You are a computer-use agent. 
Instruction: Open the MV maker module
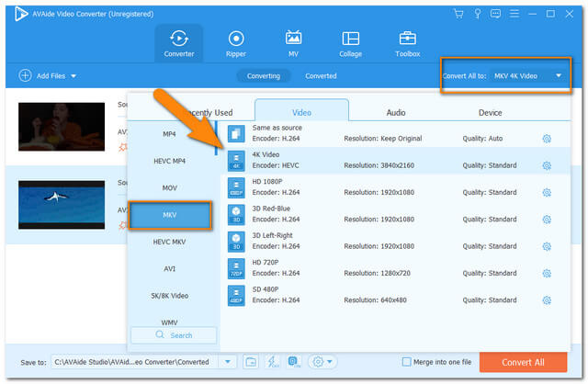293,43
